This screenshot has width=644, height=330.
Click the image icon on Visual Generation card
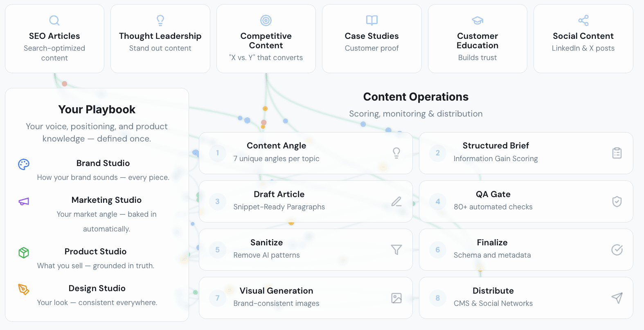click(396, 298)
